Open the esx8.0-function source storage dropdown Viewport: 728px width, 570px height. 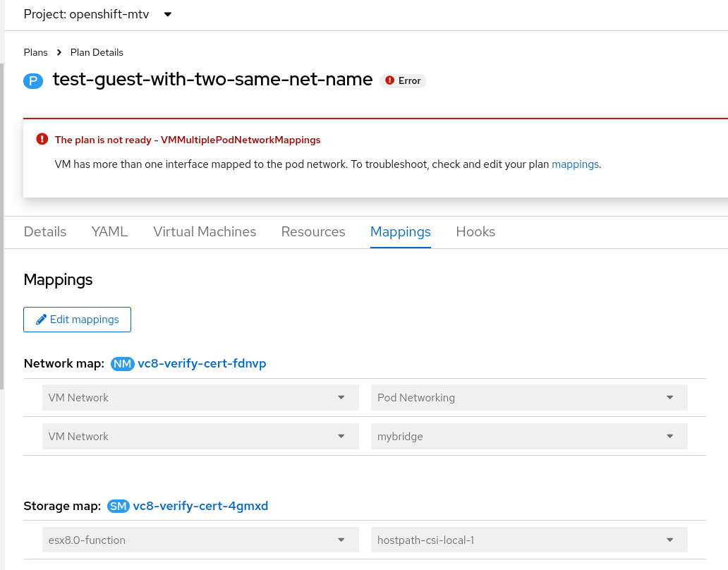coord(200,540)
